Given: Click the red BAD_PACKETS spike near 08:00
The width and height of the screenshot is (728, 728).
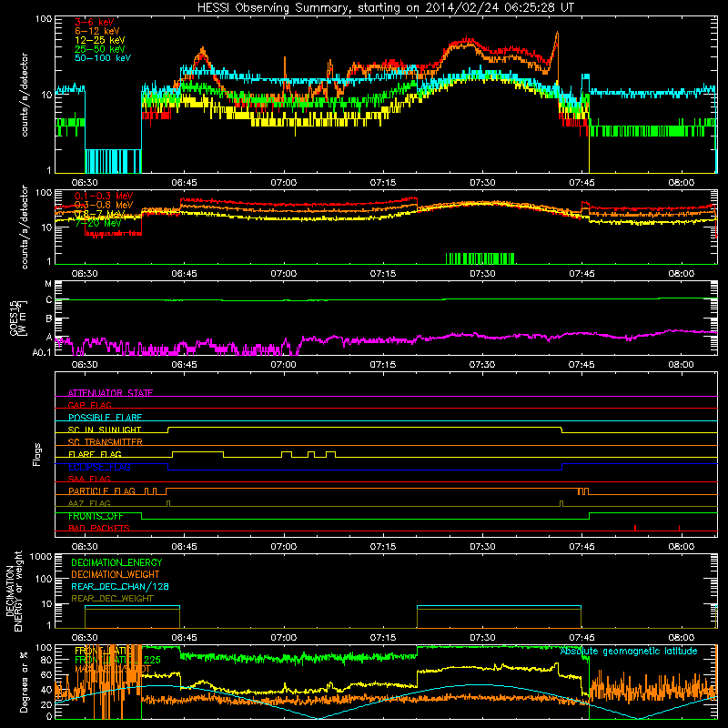Looking at the screenshot, I should 679,528.
